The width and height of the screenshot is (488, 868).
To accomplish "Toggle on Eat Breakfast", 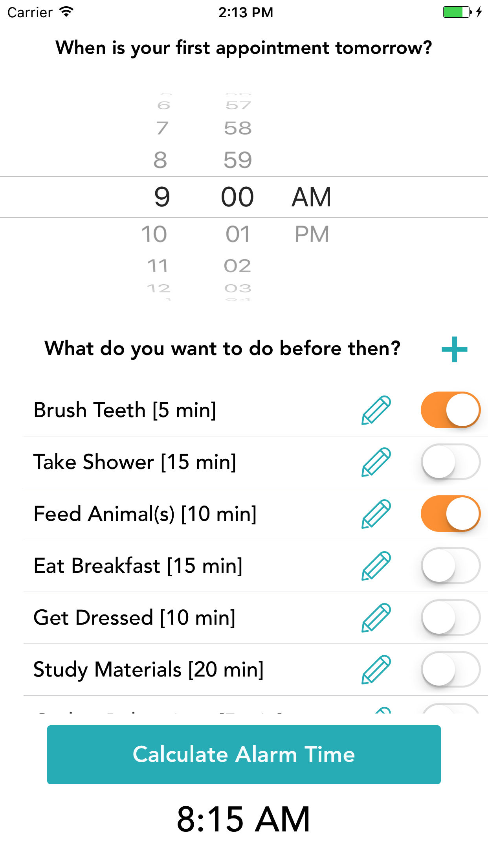I will click(x=450, y=565).
